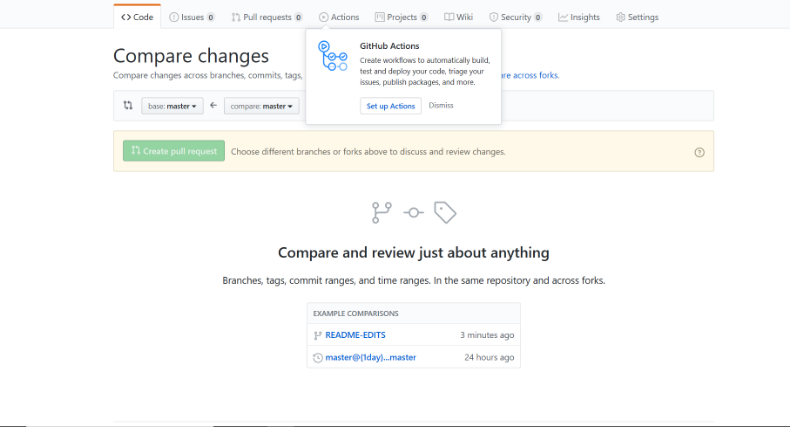Click the GitHub Actions popup title
Viewport: 790px width, 427px height.
(x=389, y=46)
